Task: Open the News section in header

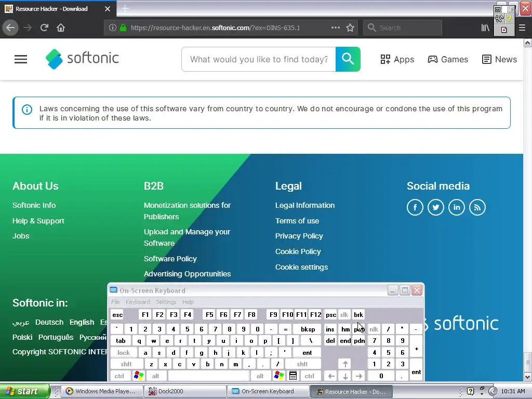Action: (x=499, y=59)
